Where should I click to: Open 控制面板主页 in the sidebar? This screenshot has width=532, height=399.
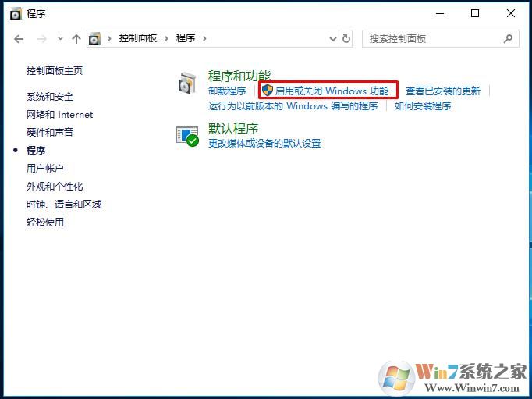[55, 70]
